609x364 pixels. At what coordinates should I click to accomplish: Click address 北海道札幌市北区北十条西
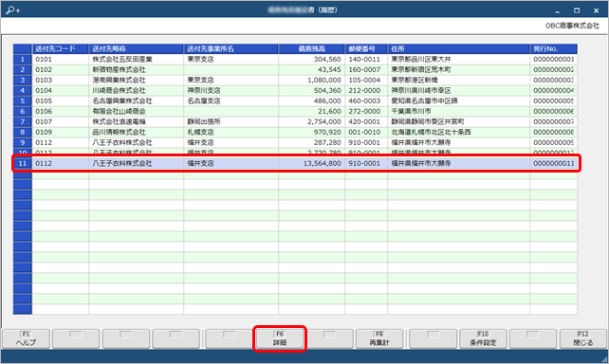click(458, 133)
